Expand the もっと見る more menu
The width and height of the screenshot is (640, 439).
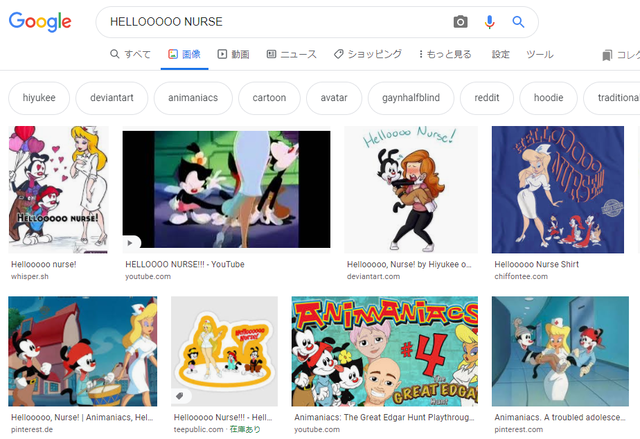tap(445, 54)
